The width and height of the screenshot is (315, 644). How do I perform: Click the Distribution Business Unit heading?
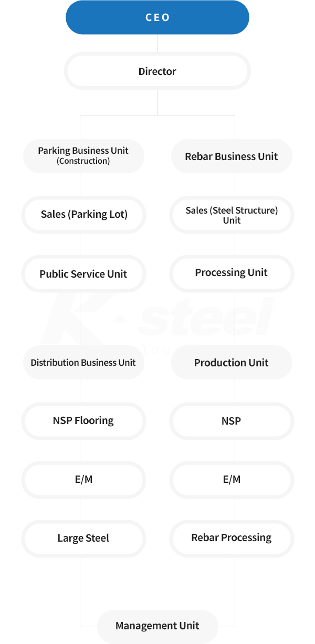83,362
